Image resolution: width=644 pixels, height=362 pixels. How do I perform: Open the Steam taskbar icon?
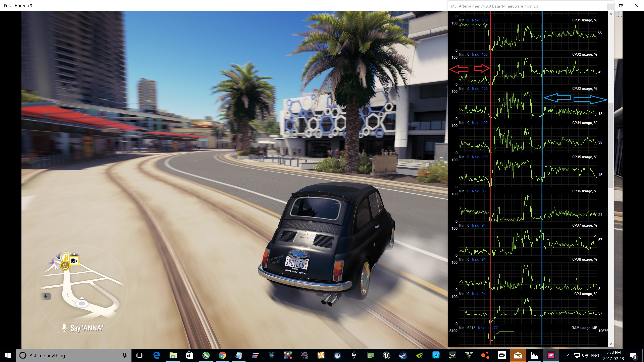pos(403,355)
